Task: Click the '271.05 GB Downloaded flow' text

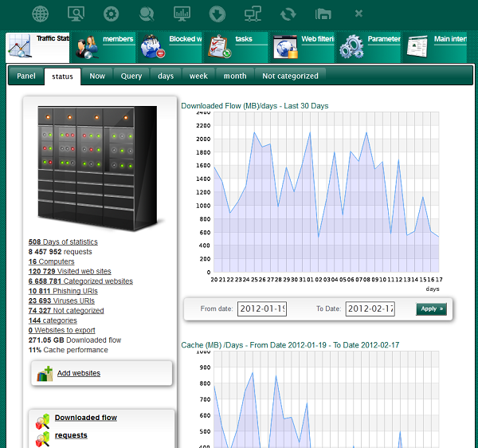Action: point(75,340)
